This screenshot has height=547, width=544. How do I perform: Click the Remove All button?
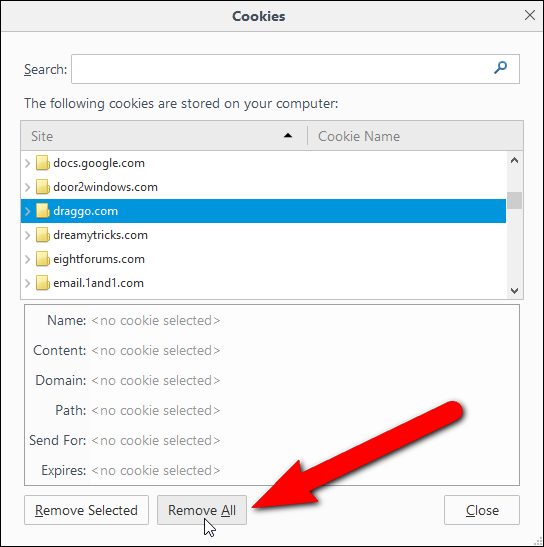point(202,510)
